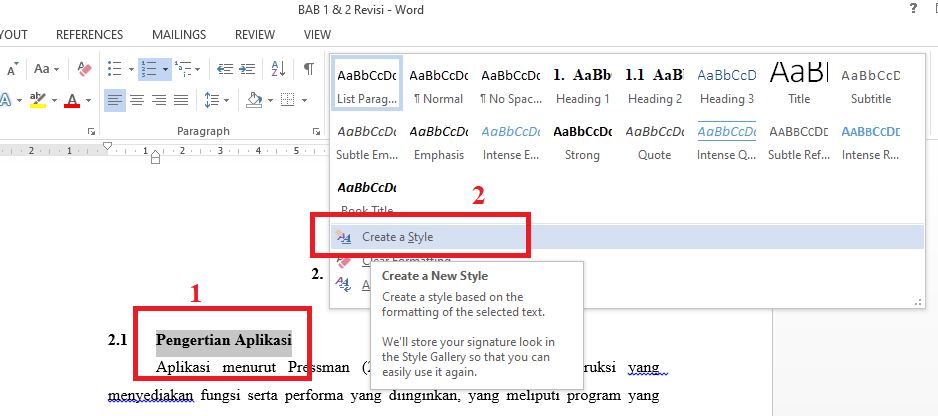Toggle numbered list formatting
This screenshot has width=938, height=416.
(148, 69)
